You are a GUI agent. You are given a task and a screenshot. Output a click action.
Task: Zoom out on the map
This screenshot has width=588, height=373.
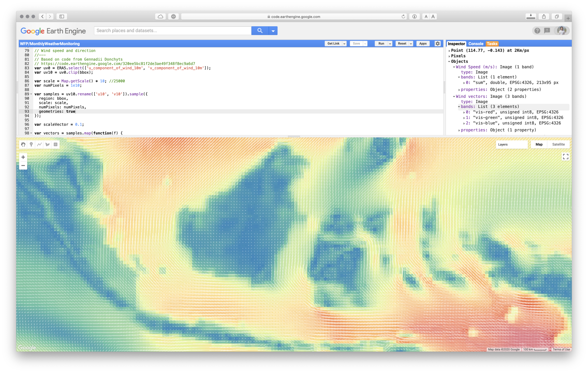(x=23, y=166)
